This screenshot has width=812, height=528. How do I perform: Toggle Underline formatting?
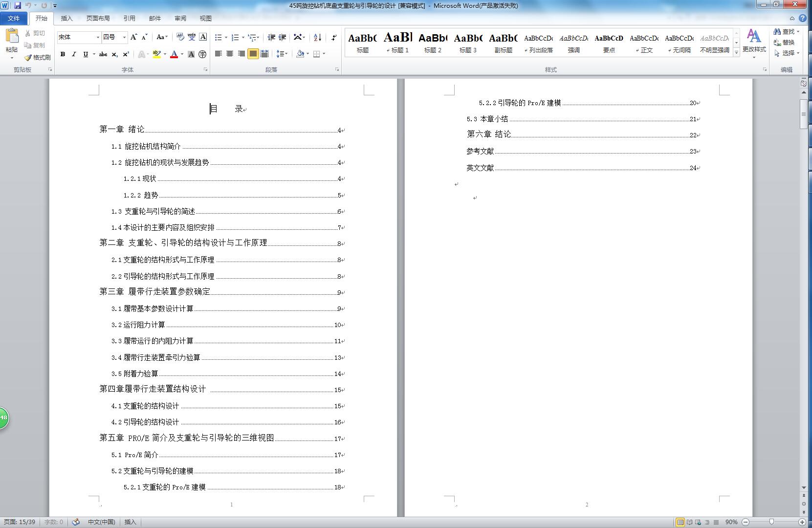[x=86, y=54]
